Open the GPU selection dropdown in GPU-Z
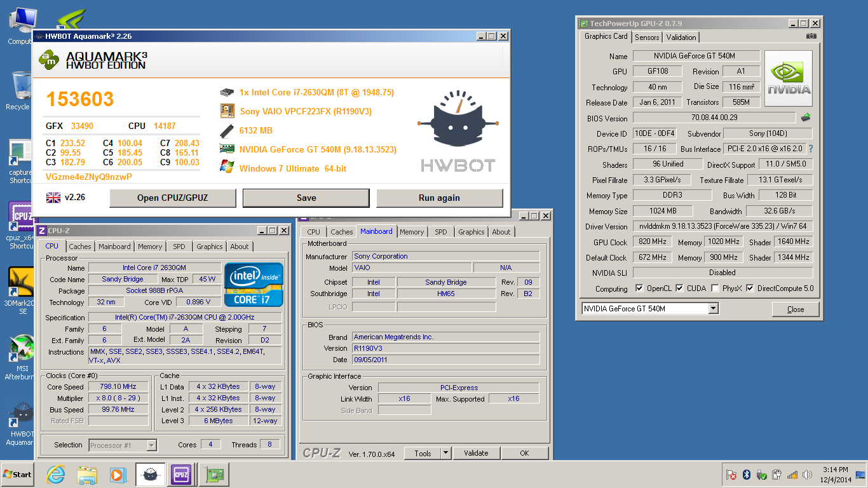 point(713,309)
